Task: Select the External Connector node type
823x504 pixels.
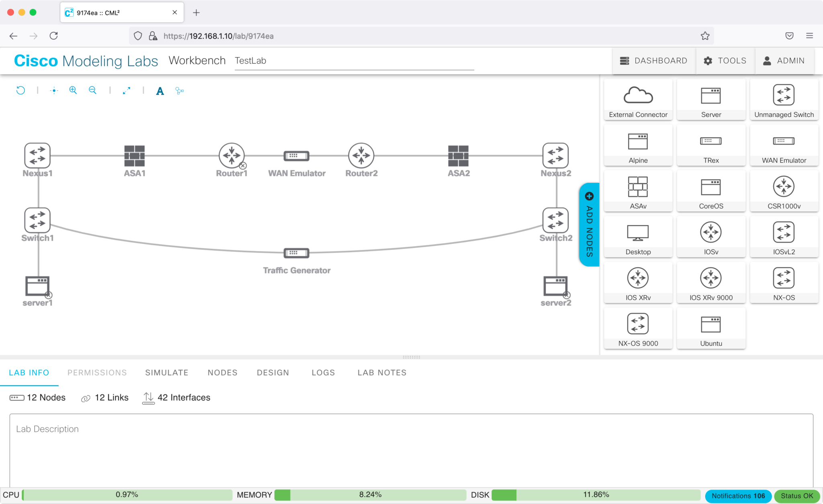Action: click(x=638, y=100)
